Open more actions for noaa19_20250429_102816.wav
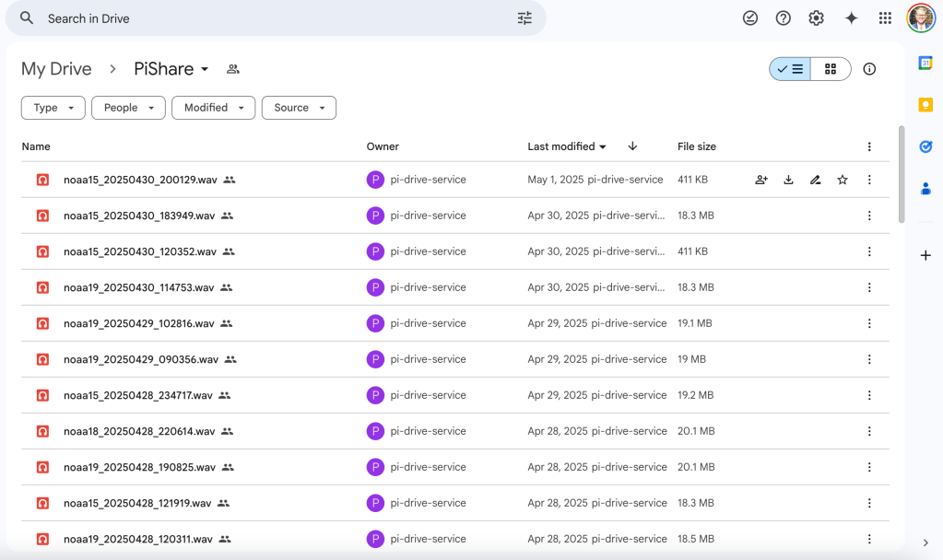Image resolution: width=943 pixels, height=560 pixels. pos(868,323)
